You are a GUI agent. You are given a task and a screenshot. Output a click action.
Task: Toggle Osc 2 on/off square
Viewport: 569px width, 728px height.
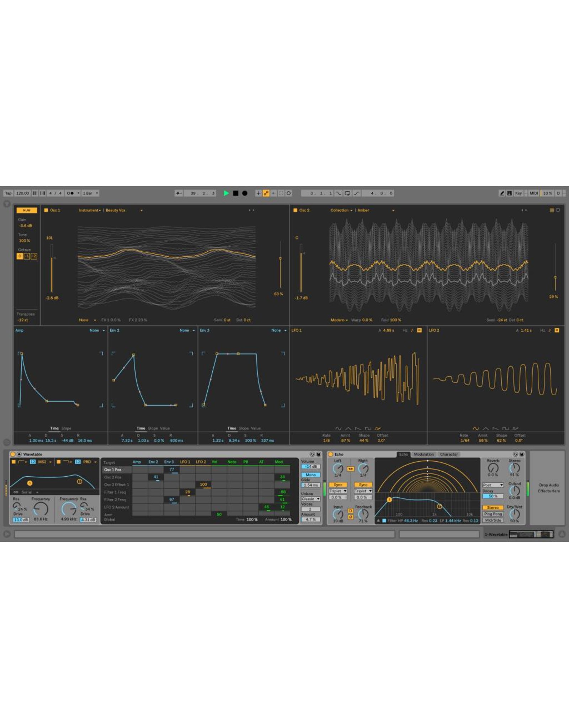tap(295, 210)
